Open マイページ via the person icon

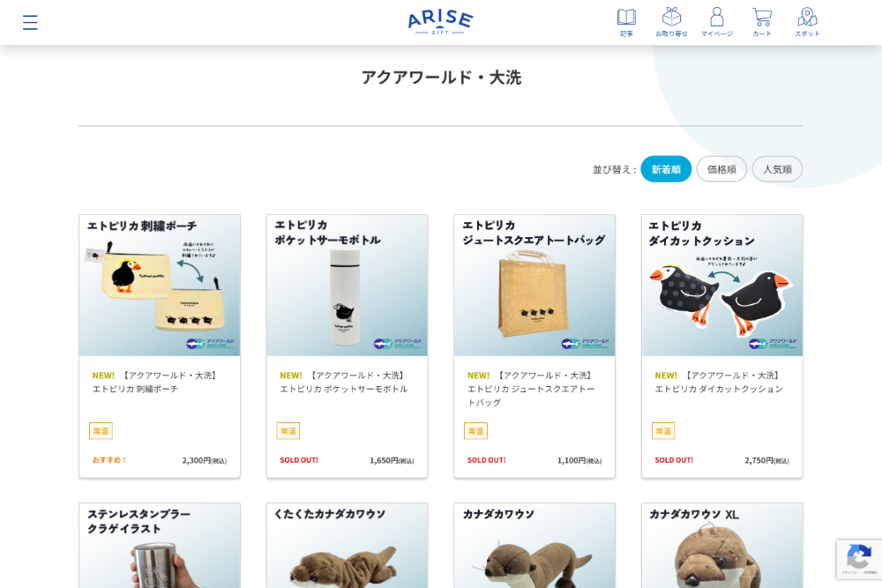[716, 16]
